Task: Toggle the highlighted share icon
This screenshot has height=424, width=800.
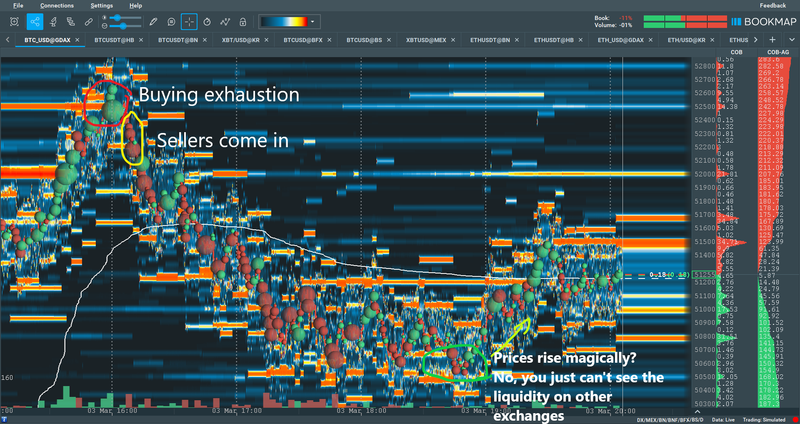Action: (35, 22)
